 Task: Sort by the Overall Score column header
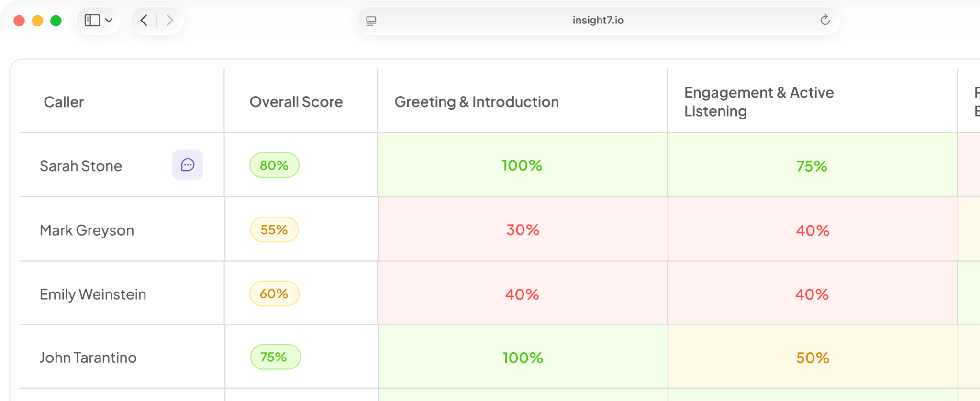[296, 102]
